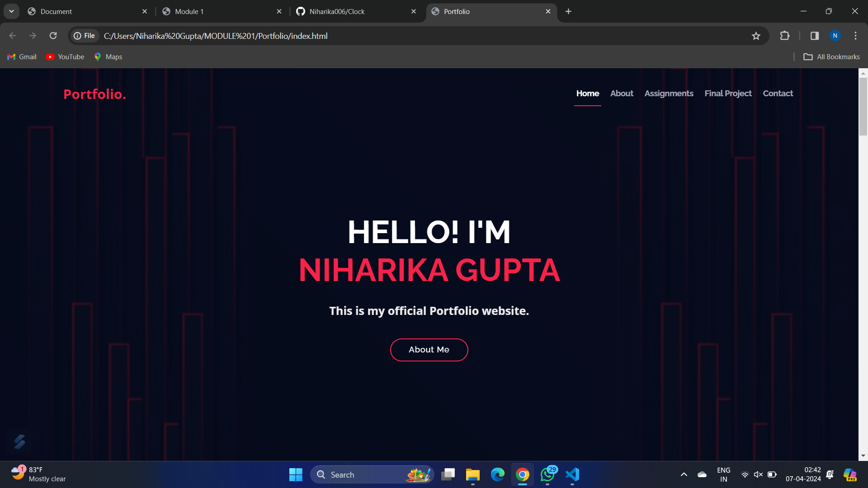The height and width of the screenshot is (488, 868).
Task: Open the Chrome extensions puzzle icon
Action: point(785,36)
